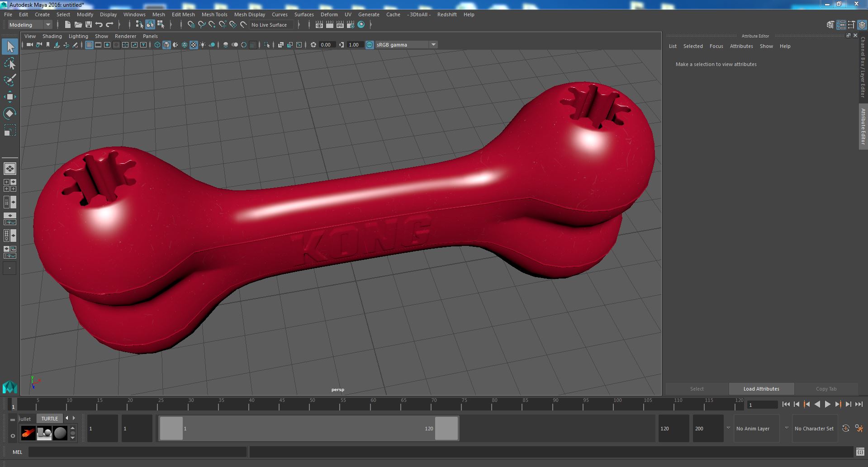The image size is (868, 467).
Task: Open the sRGB gamma view transform dropdown
Action: [406, 45]
